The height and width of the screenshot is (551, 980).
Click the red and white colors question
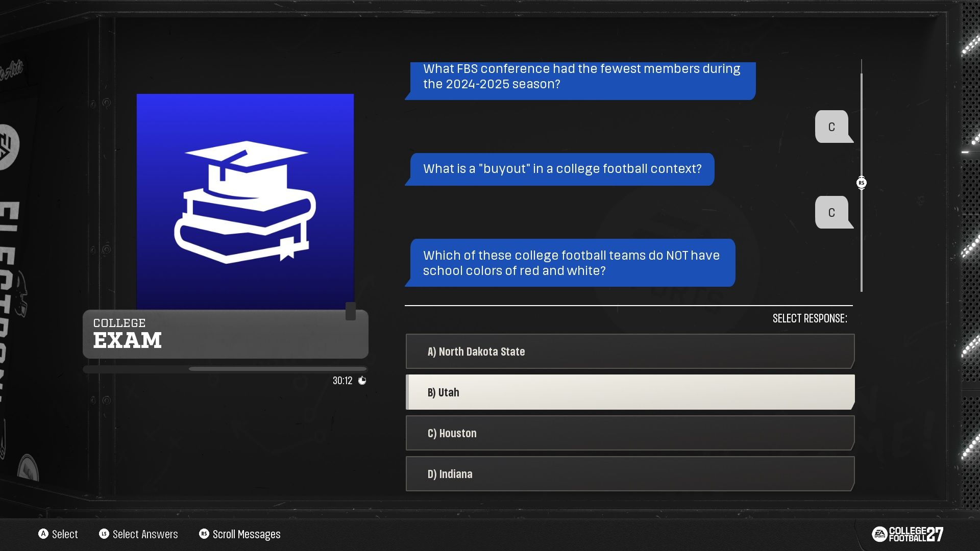(570, 263)
